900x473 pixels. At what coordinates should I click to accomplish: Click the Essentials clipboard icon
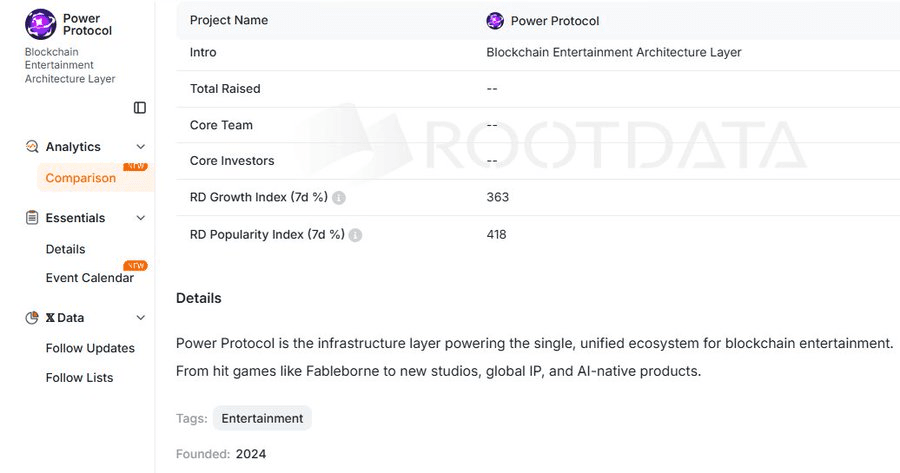(32, 218)
